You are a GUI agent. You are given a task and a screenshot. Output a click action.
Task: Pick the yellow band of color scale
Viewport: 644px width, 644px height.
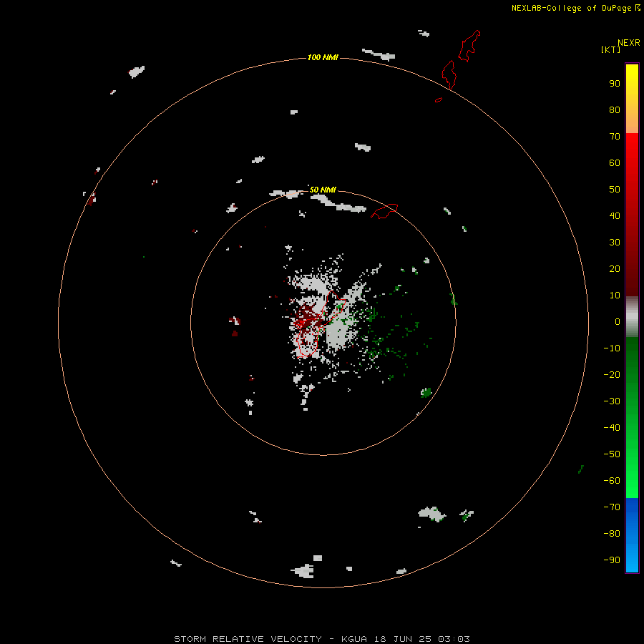tap(632, 99)
